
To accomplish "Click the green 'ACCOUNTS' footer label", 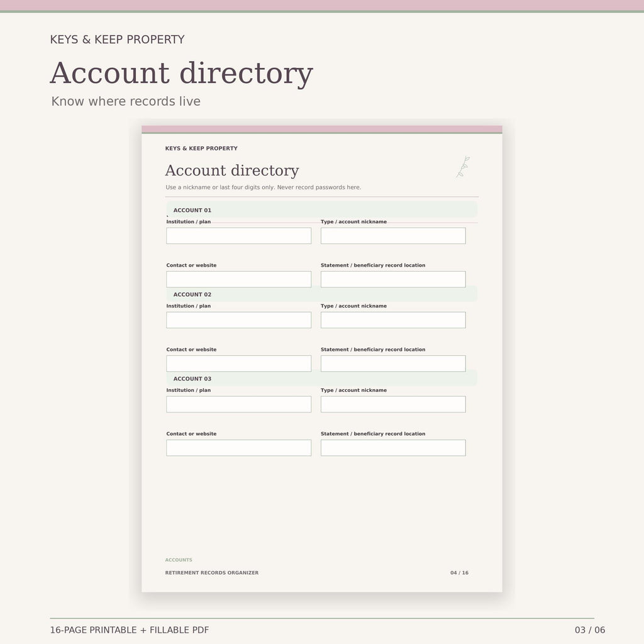I will (179, 560).
